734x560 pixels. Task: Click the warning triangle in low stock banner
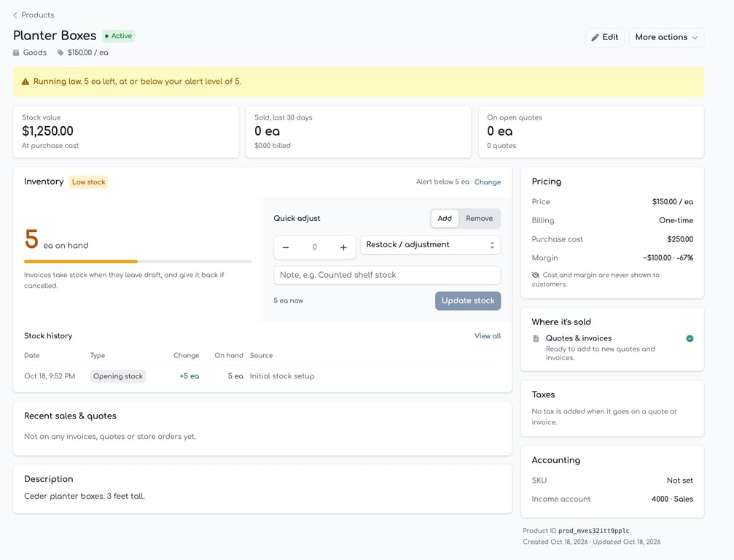click(x=26, y=82)
